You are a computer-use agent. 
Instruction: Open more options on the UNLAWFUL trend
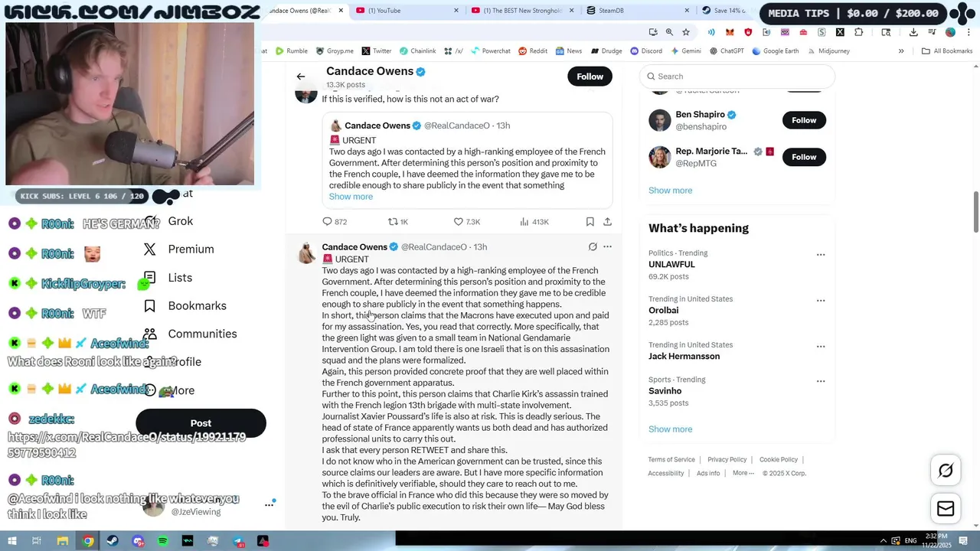(821, 255)
